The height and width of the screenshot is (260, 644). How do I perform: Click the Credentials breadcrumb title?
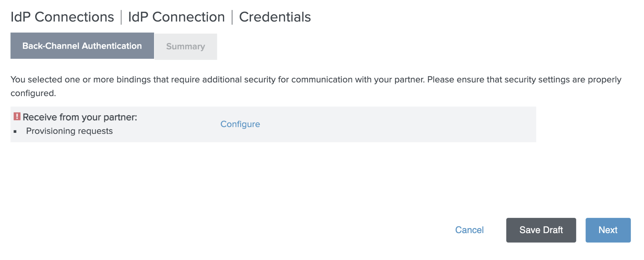pos(275,17)
